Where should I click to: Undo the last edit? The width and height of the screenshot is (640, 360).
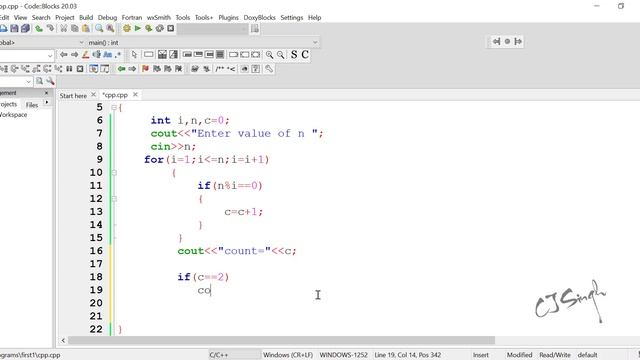pos(39,29)
